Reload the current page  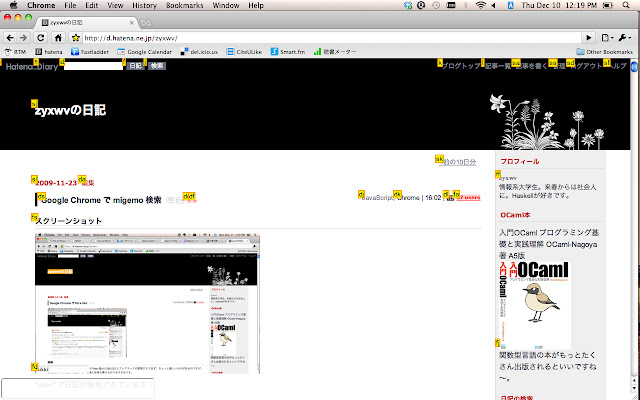[x=40, y=38]
